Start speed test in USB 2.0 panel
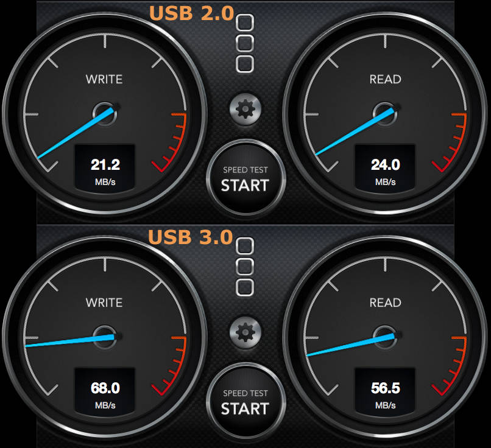The image size is (491, 448). click(245, 178)
